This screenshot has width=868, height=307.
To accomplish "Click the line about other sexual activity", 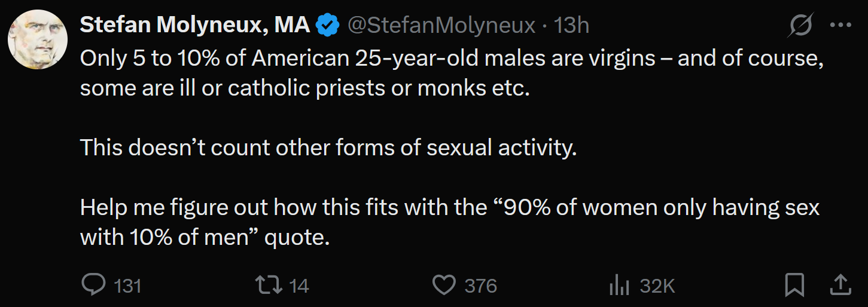I will pos(328,147).
